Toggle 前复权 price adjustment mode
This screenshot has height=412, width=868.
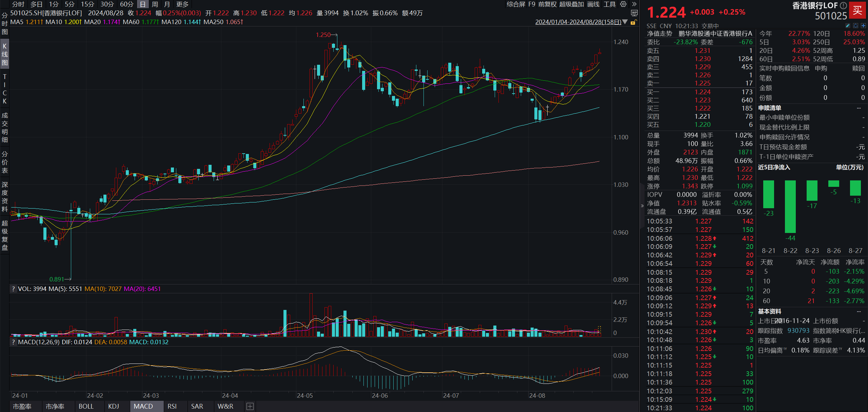tap(547, 4)
